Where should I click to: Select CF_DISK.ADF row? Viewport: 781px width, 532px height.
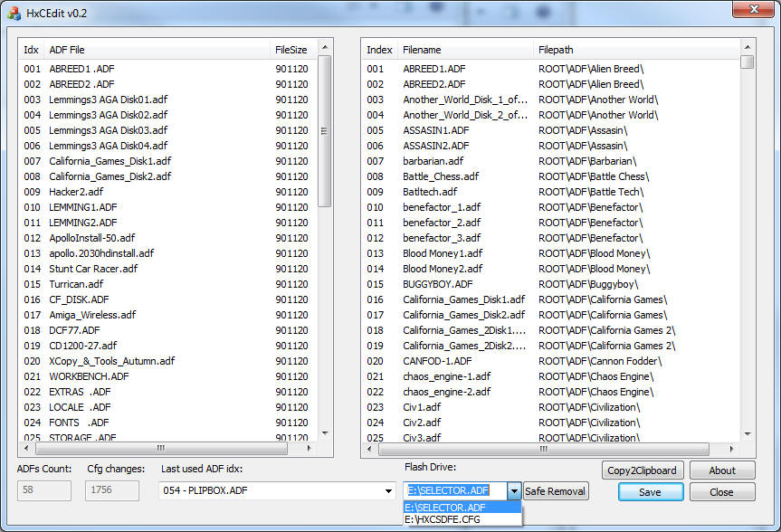pyautogui.click(x=167, y=299)
